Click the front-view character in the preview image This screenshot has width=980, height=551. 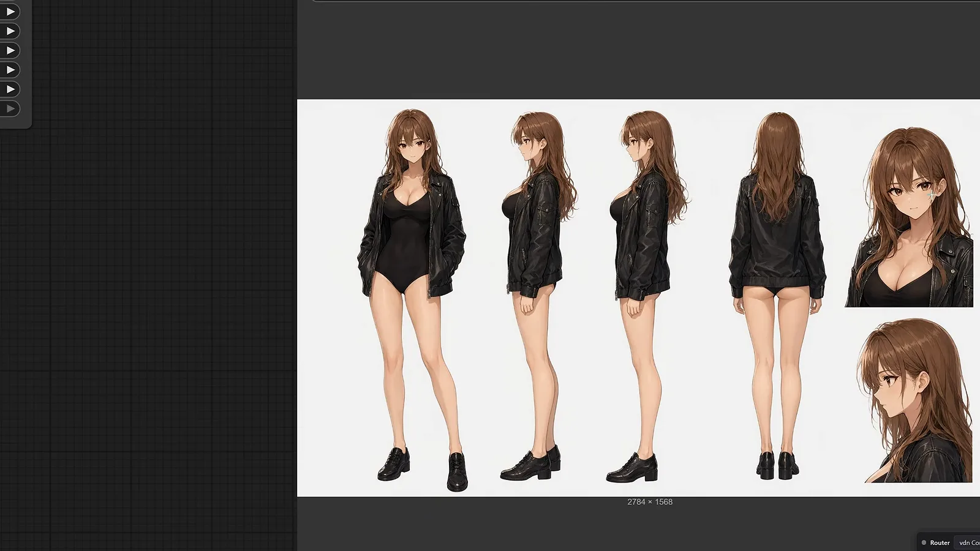[413, 299]
